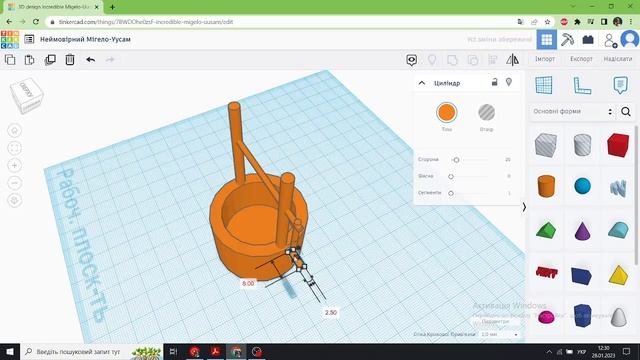The image size is (640, 360).
Task: Pick the scribble shape
Action: click(618, 188)
